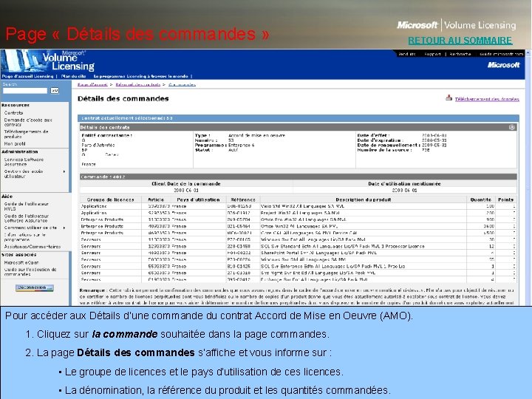Click the search Go button

(55, 91)
